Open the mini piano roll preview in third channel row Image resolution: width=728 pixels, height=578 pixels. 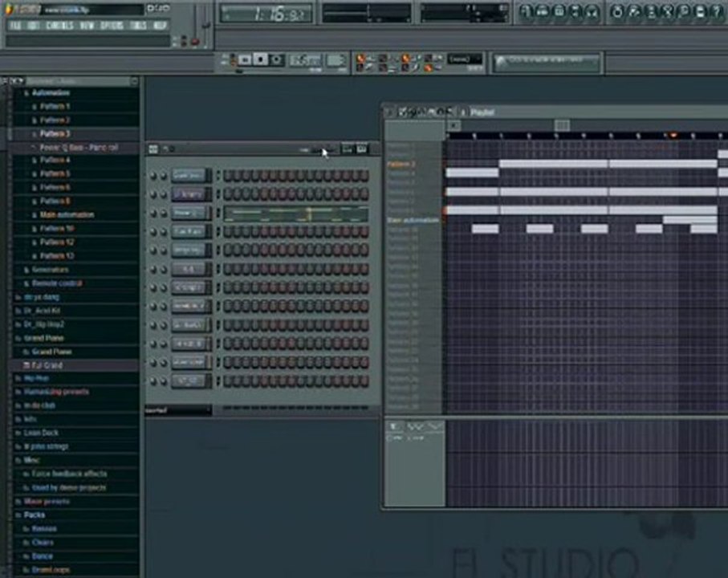click(x=296, y=214)
